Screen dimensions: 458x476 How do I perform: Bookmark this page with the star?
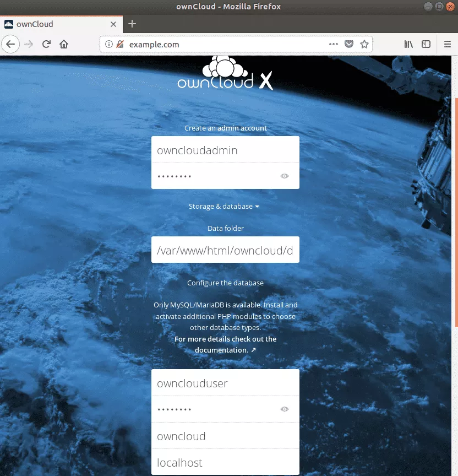pyautogui.click(x=364, y=44)
